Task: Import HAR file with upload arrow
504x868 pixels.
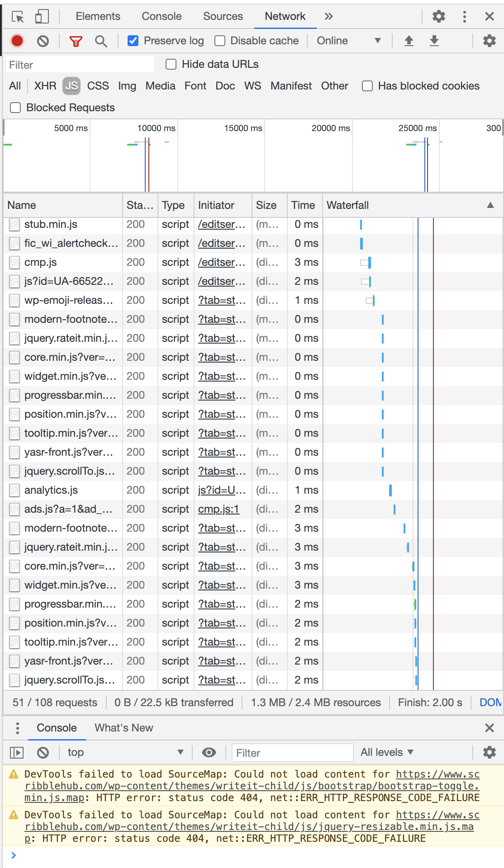Action: 409,41
